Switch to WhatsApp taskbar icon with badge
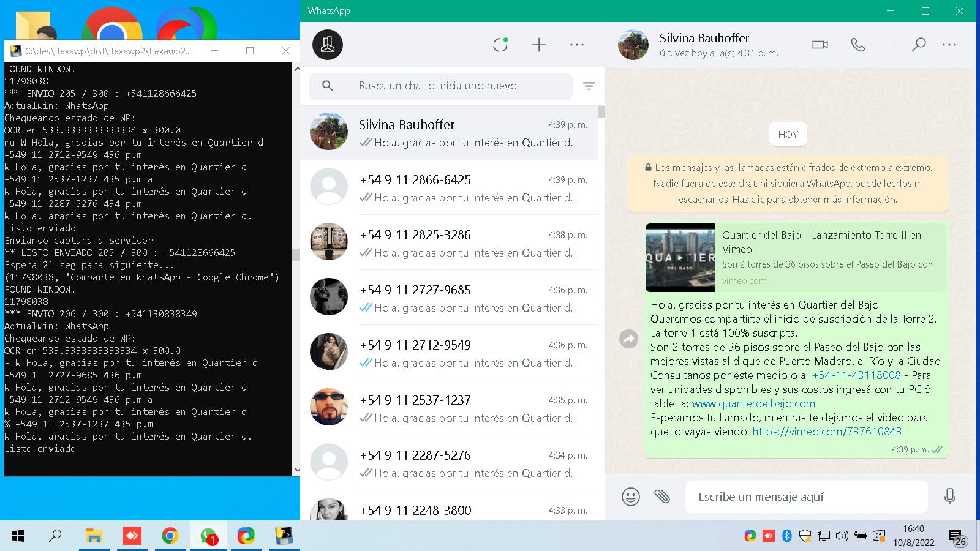The image size is (980, 551). click(208, 536)
